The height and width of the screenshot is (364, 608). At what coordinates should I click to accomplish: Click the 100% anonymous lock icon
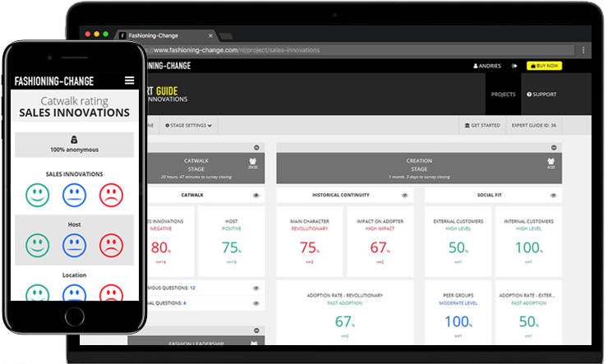click(x=74, y=140)
